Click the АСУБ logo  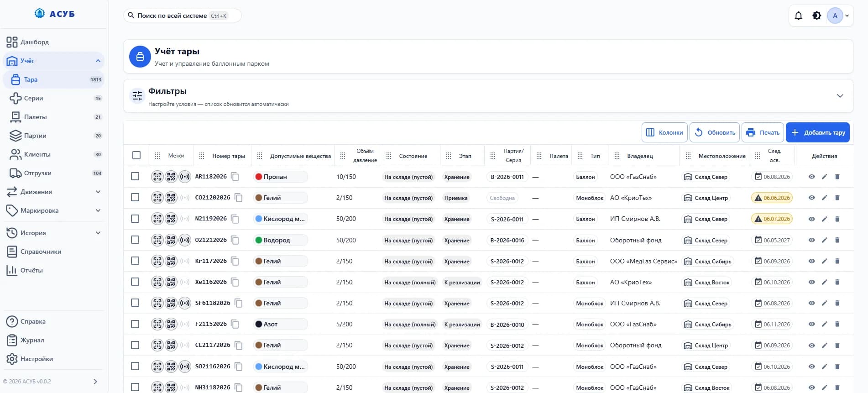[54, 14]
